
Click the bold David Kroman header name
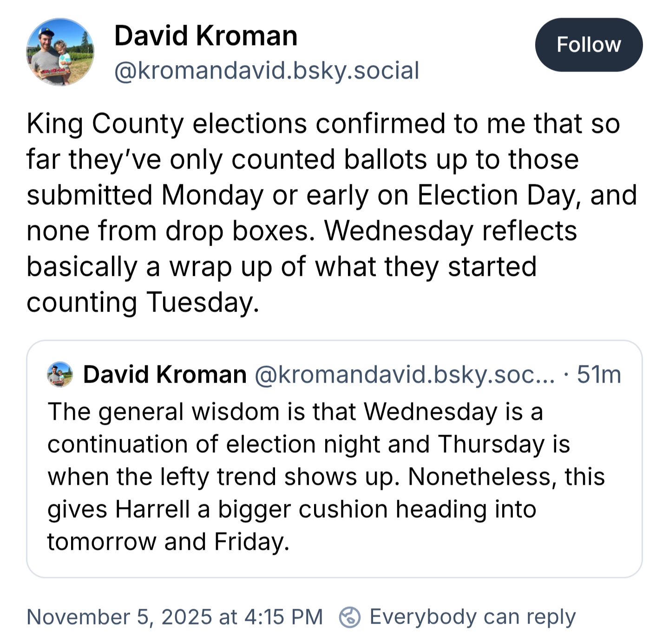[206, 36]
